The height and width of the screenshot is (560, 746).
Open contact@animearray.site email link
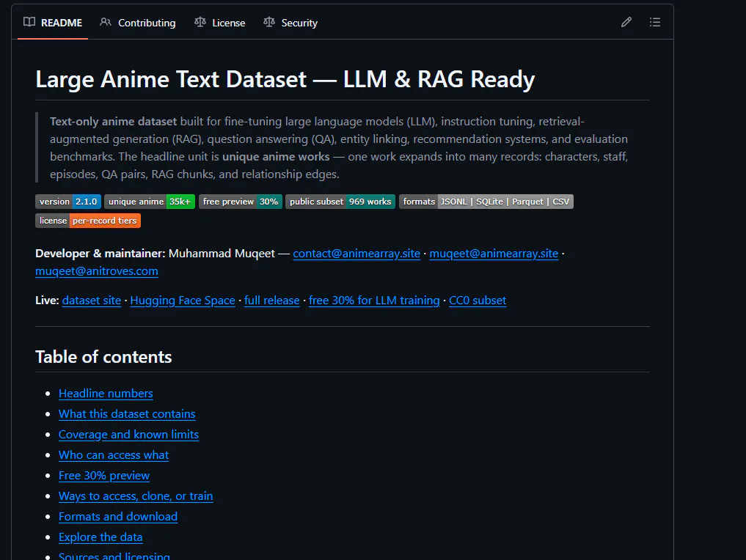click(x=356, y=254)
